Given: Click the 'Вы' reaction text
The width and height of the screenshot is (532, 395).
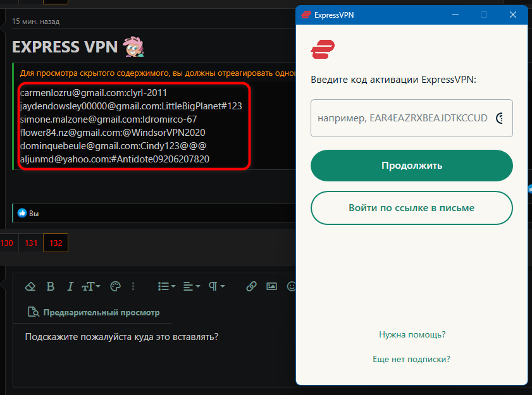Looking at the screenshot, I should tap(34, 214).
